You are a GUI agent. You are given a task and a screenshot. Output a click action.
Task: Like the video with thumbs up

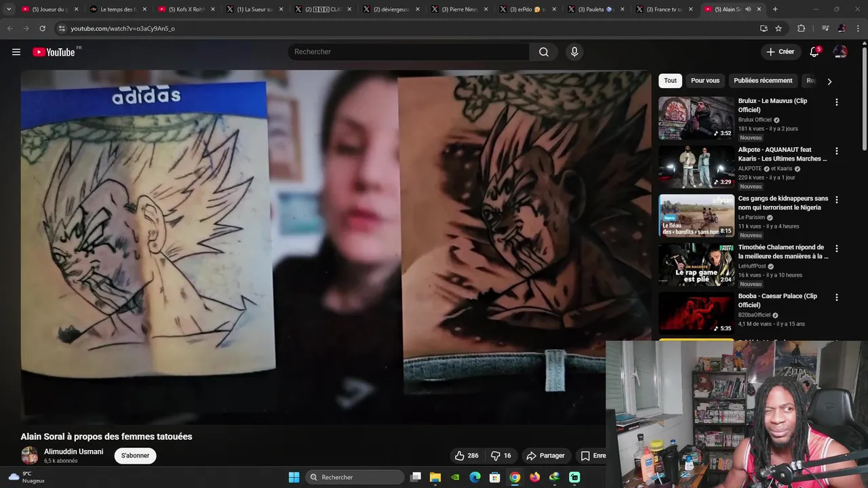point(467,455)
